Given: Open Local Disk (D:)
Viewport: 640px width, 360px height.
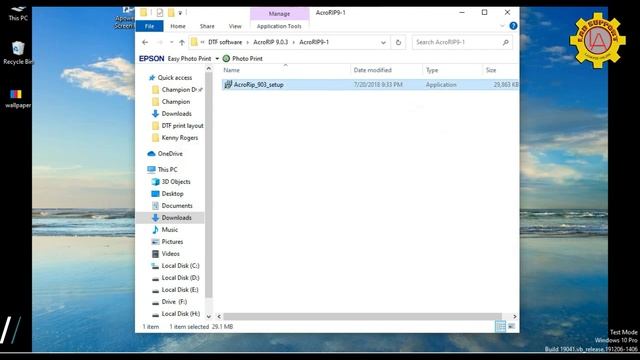Looking at the screenshot, I should coord(176,278).
